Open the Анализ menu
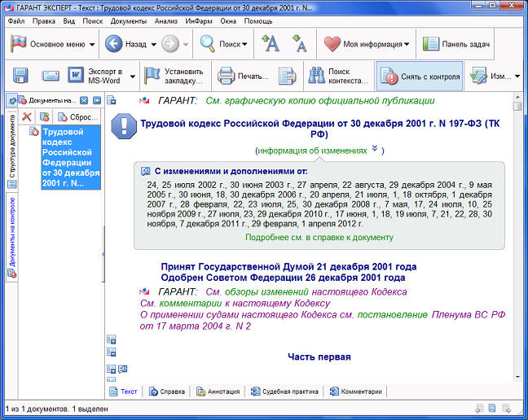This screenshot has width=528, height=420. click(165, 20)
